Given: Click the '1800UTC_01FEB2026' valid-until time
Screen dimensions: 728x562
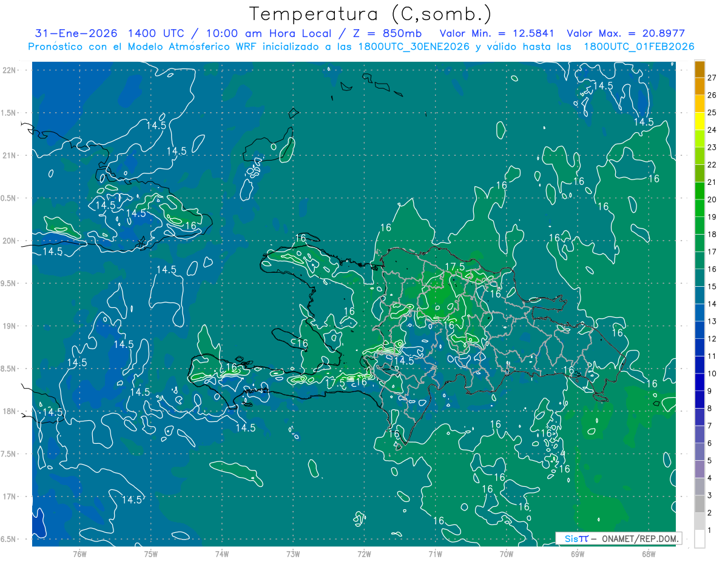Looking at the screenshot, I should (x=639, y=47).
